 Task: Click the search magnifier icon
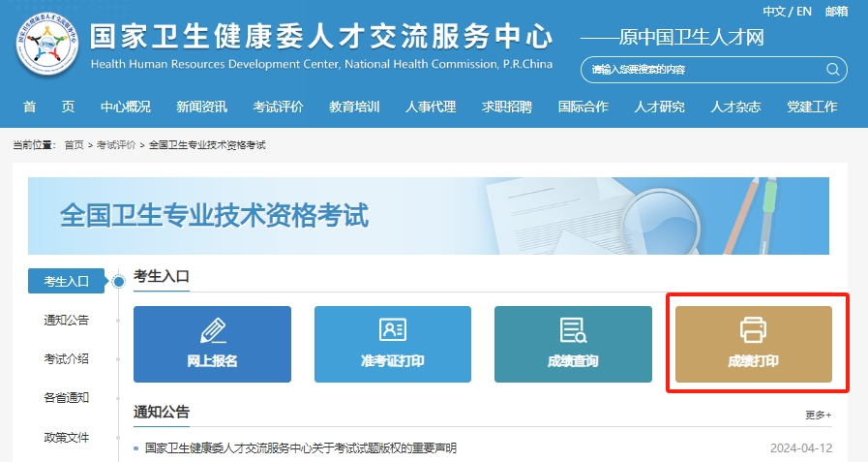click(x=832, y=70)
